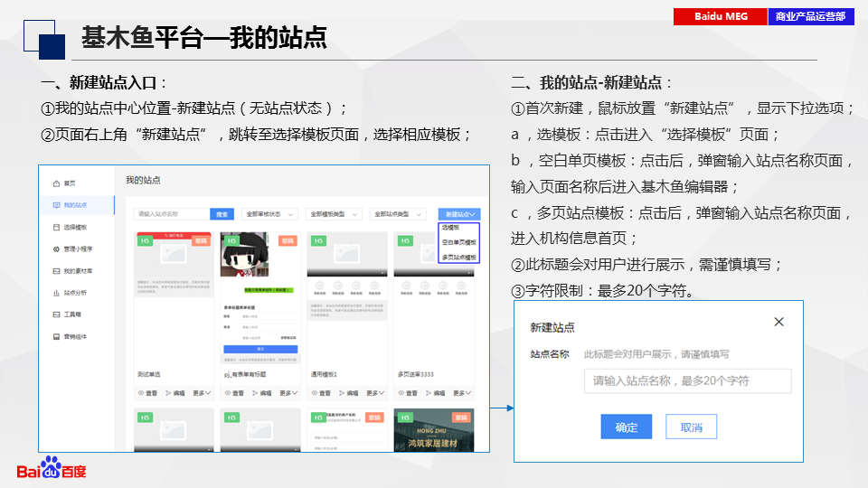868x488 pixels.
Task: Expand 更多 under pj_有表单有标题
Action: (288, 393)
